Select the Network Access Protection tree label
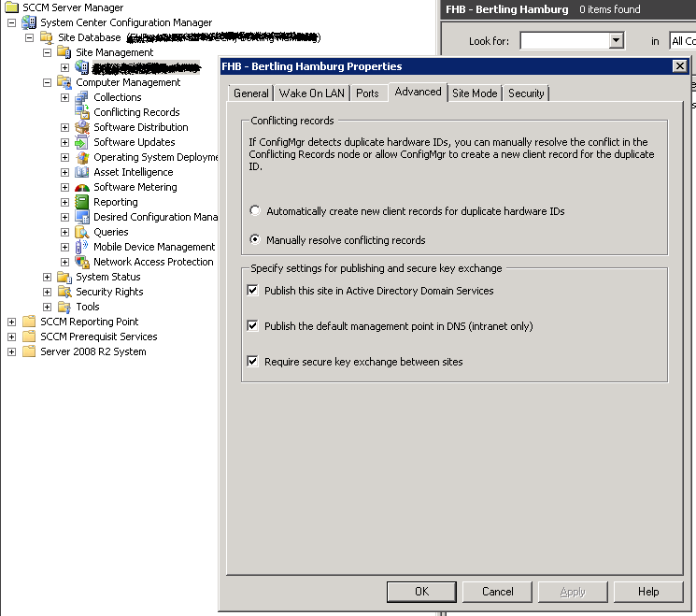696x616 pixels. [x=153, y=262]
